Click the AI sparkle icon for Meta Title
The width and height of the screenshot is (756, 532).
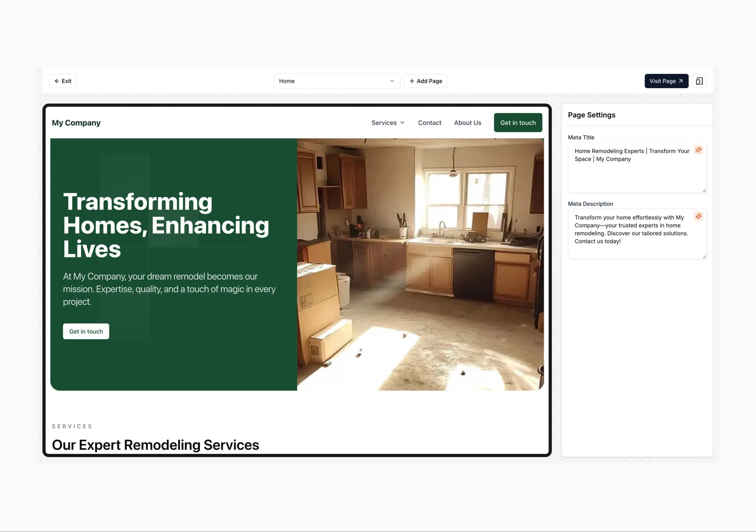point(698,150)
